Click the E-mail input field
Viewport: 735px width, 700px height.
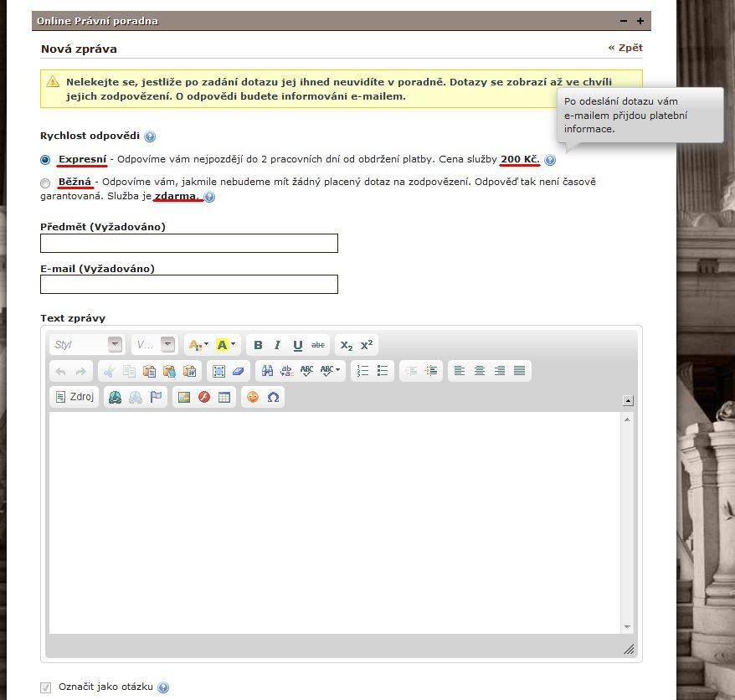(x=189, y=285)
